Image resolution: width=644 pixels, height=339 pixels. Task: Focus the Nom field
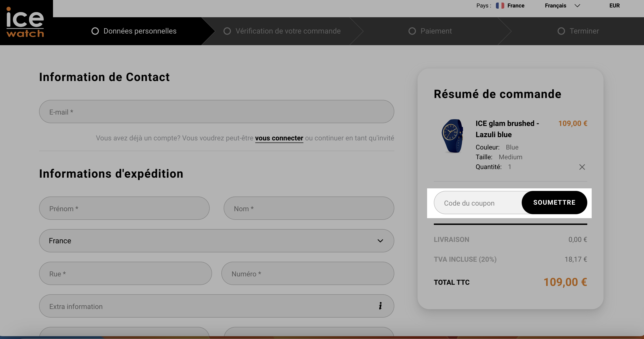[x=309, y=208]
